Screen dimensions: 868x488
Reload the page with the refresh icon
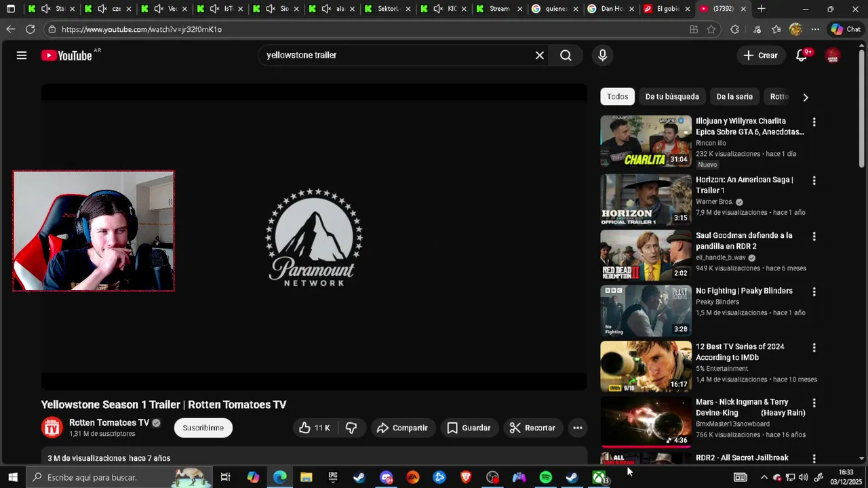point(30,29)
